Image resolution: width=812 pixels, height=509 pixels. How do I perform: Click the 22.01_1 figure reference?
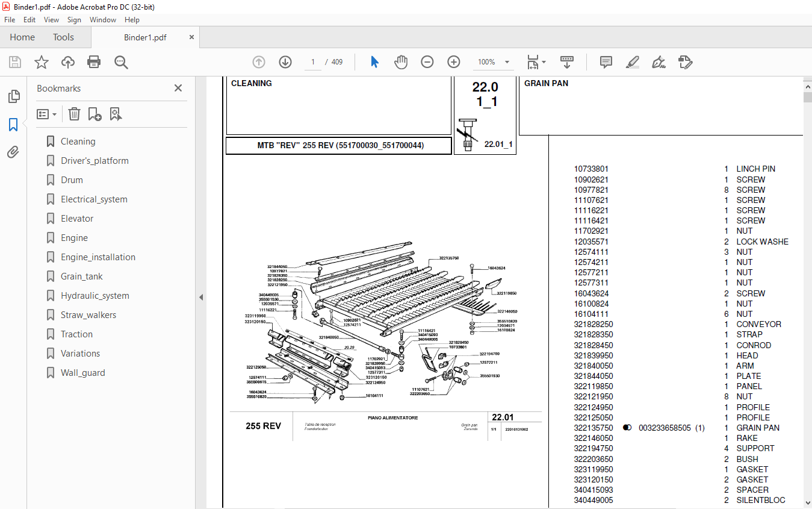tap(498, 145)
